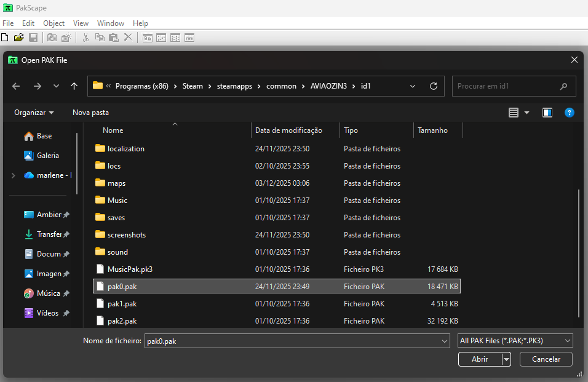Screen dimensions: 588x382
Task: Open the Window menu
Action: pos(110,23)
